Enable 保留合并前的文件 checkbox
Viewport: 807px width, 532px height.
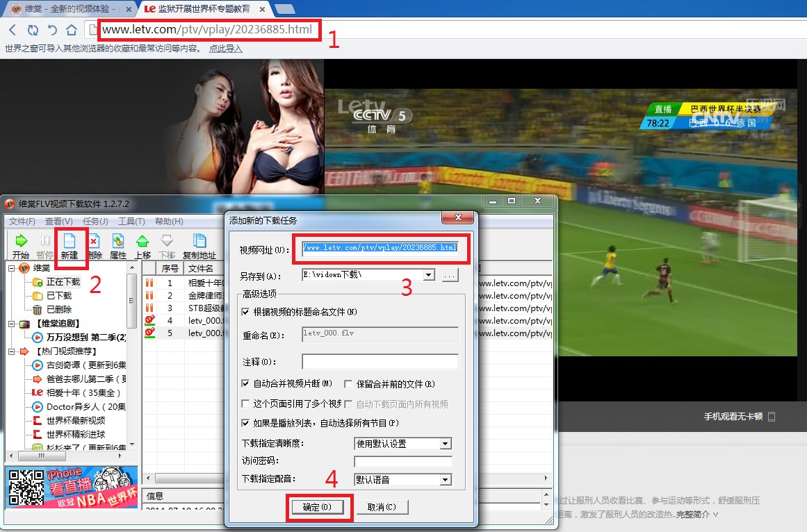pos(348,383)
